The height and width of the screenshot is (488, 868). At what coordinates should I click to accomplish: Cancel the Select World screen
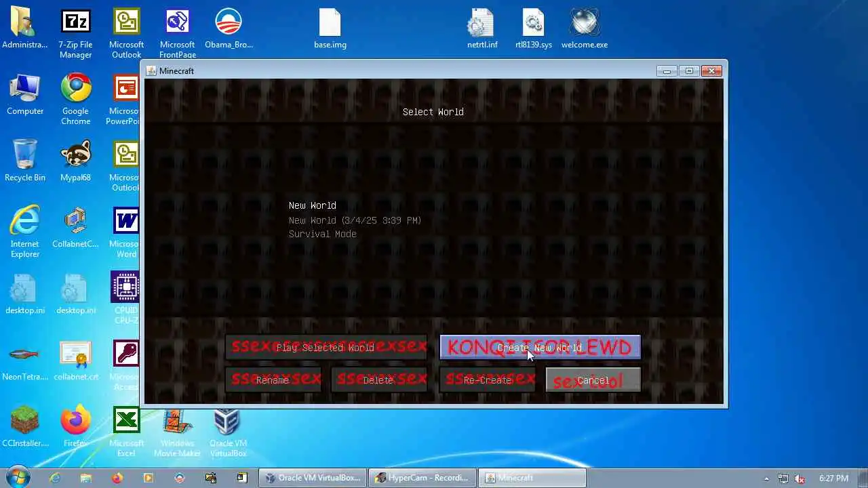click(593, 380)
